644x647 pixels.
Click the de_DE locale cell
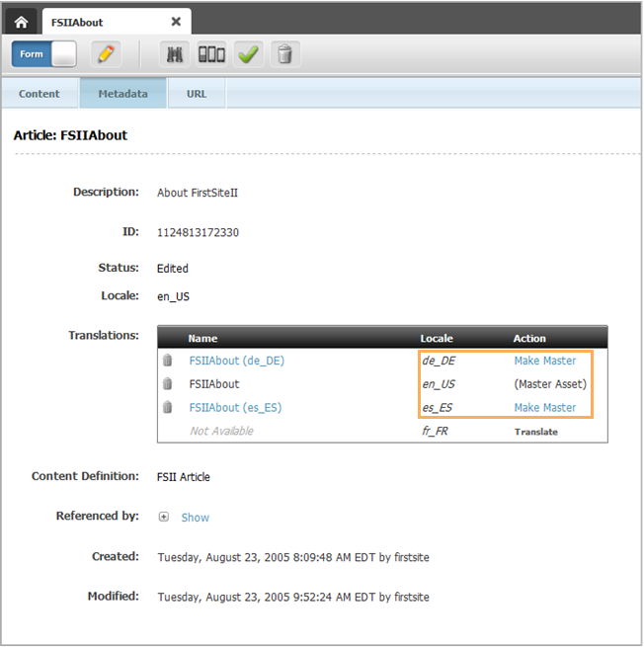point(439,361)
